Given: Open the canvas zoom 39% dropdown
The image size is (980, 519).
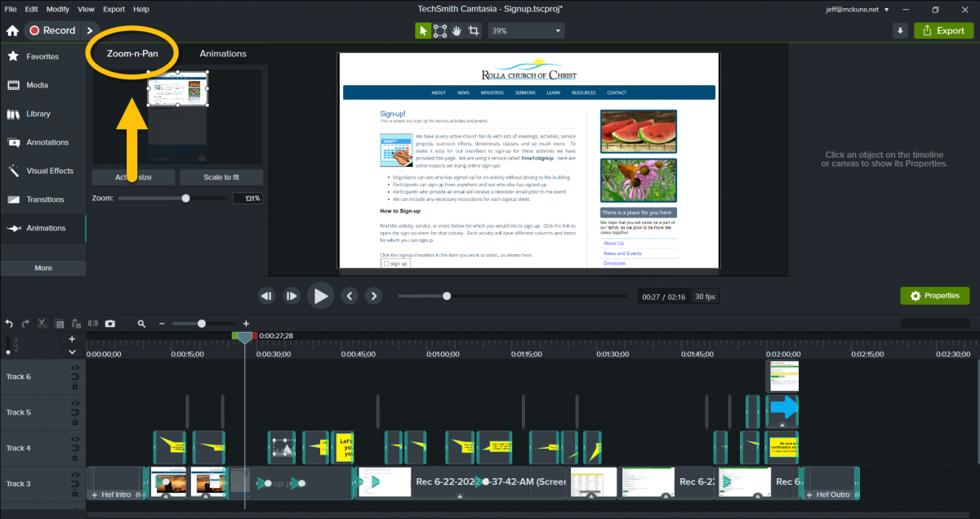Looking at the screenshot, I should [527, 31].
